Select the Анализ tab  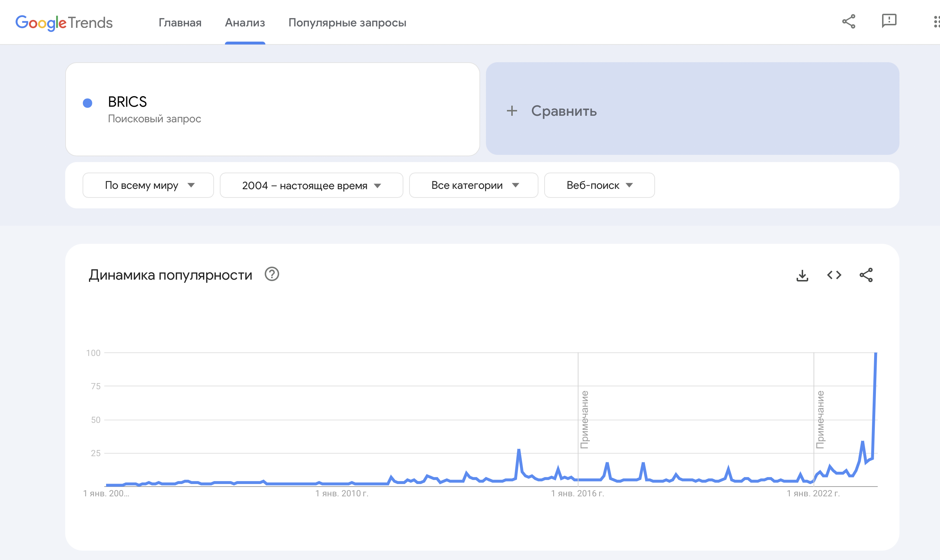pos(245,23)
